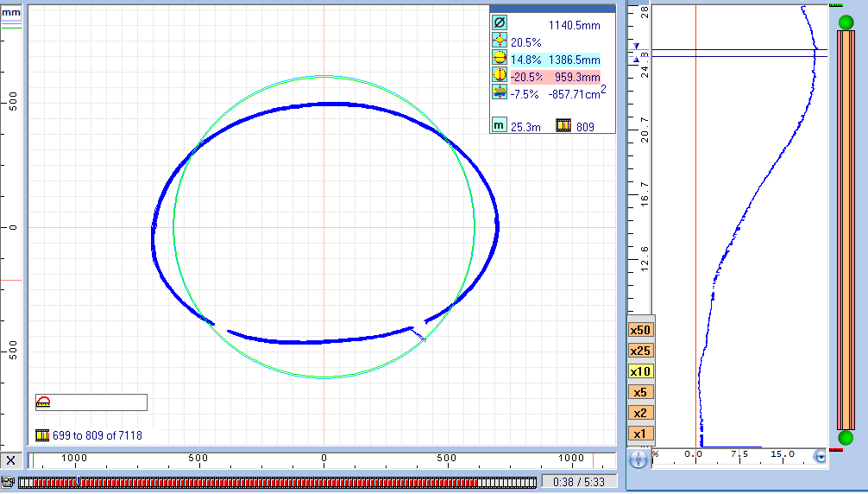Viewport: 868px width, 494px height.
Task: Set graph zoom to x25
Action: click(x=640, y=351)
